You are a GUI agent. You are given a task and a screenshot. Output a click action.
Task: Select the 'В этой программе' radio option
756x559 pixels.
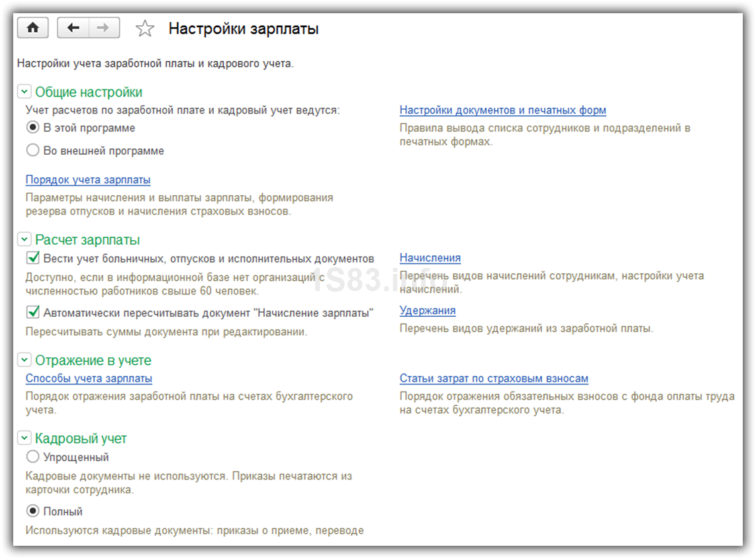click(33, 128)
